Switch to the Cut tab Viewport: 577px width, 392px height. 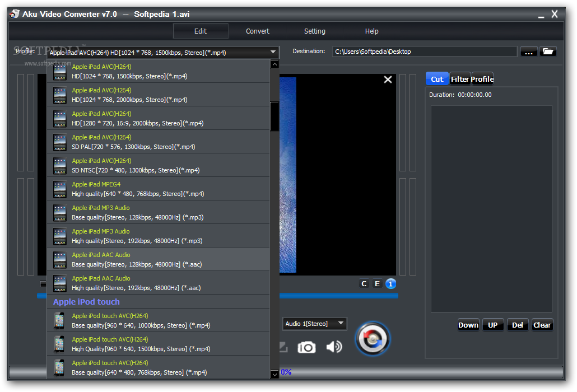pyautogui.click(x=437, y=79)
